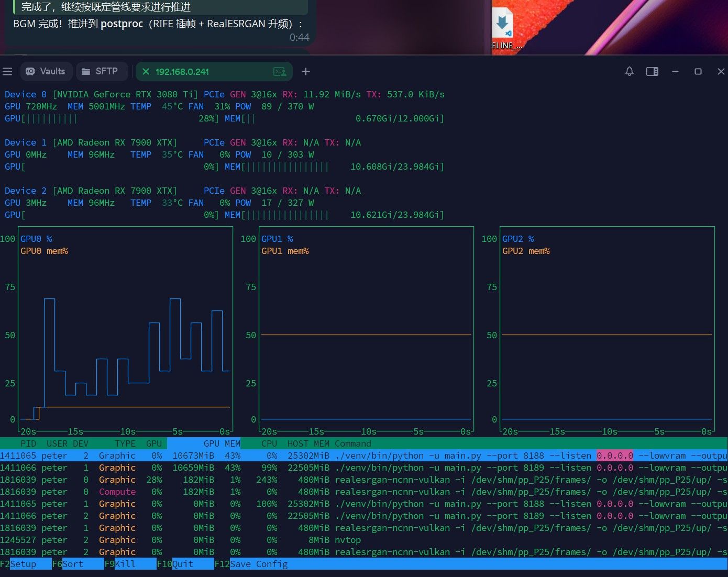Select the highlighted process row 1411065

[x=364, y=456]
